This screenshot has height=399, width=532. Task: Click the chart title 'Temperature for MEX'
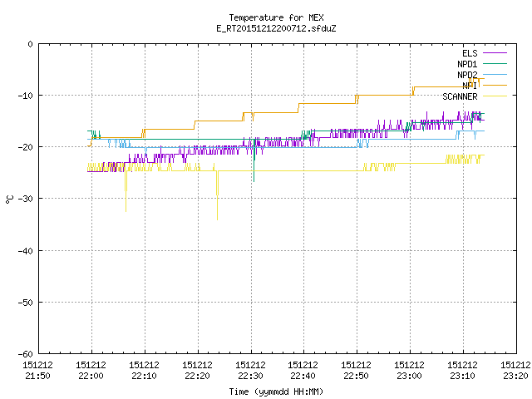point(276,17)
